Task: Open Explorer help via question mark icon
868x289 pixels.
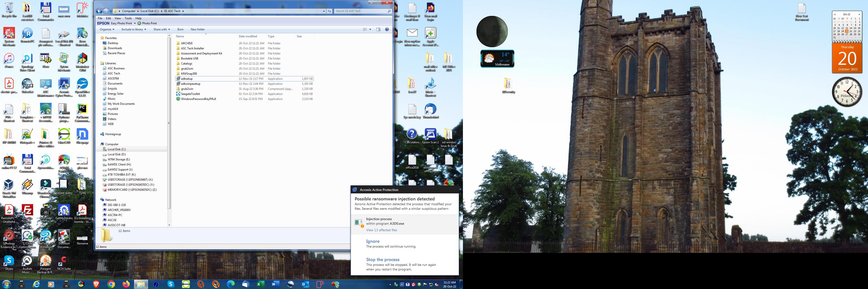Action: pyautogui.click(x=387, y=29)
